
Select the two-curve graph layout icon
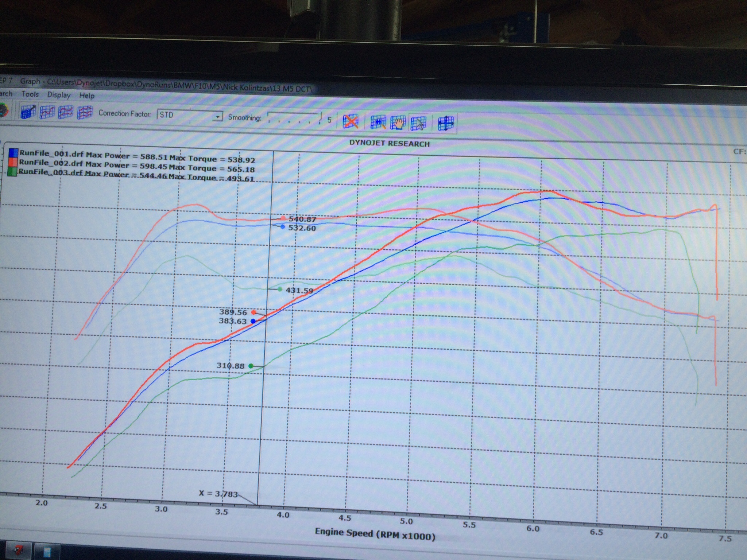coord(66,112)
